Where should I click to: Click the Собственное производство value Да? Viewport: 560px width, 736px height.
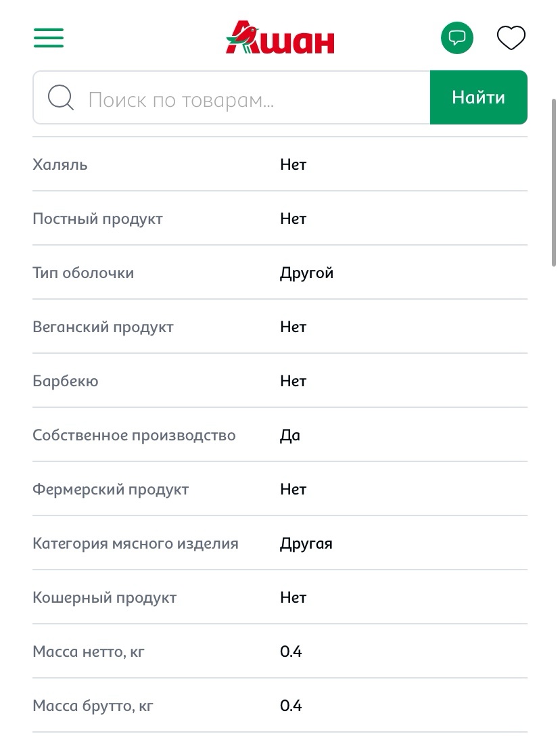click(x=290, y=436)
